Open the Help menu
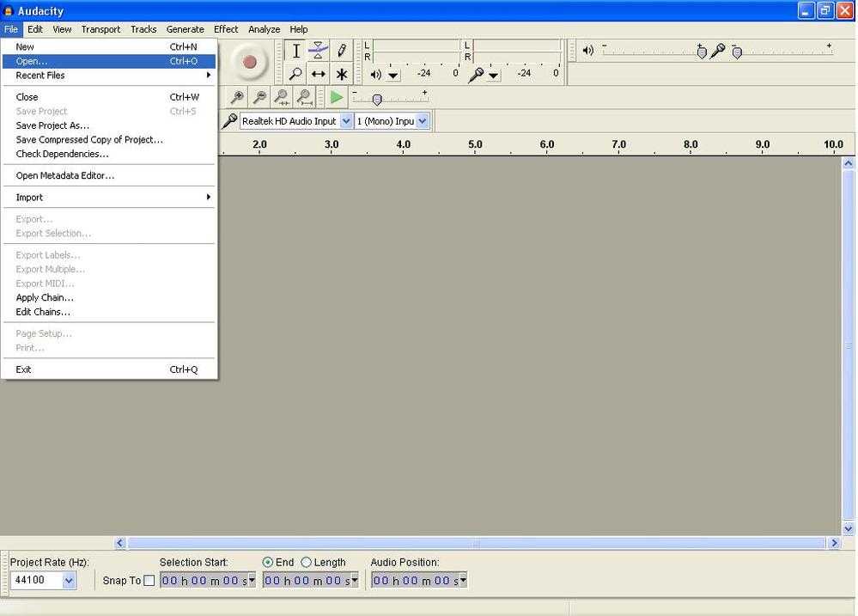 coord(298,29)
